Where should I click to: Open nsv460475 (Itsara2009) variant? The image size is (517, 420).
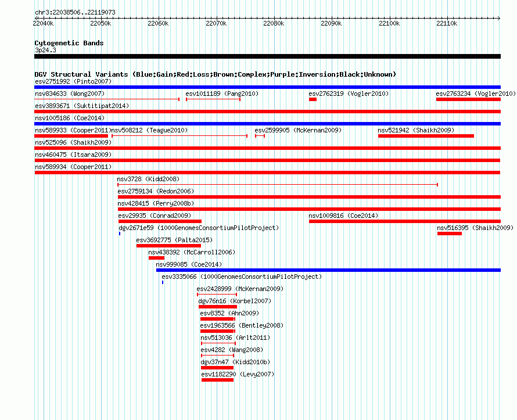tap(73, 155)
